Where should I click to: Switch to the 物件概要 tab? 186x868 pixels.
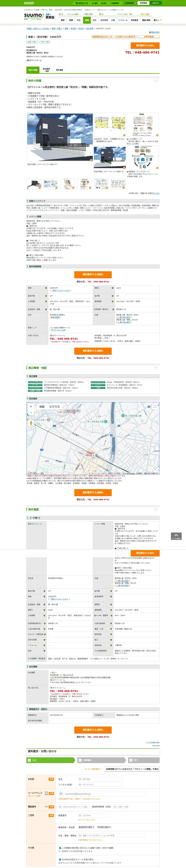coord(59,70)
